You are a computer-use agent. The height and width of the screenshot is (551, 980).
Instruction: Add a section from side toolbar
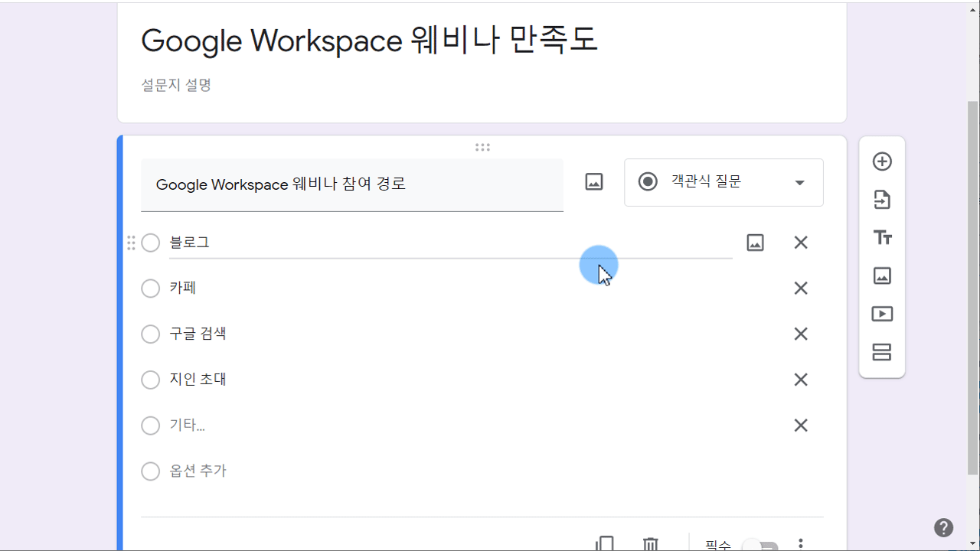tap(882, 352)
